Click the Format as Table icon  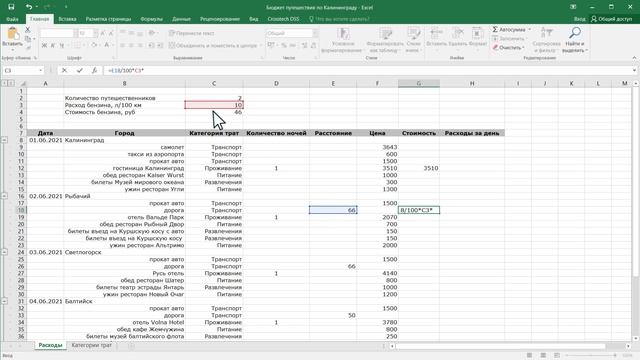click(x=385, y=34)
